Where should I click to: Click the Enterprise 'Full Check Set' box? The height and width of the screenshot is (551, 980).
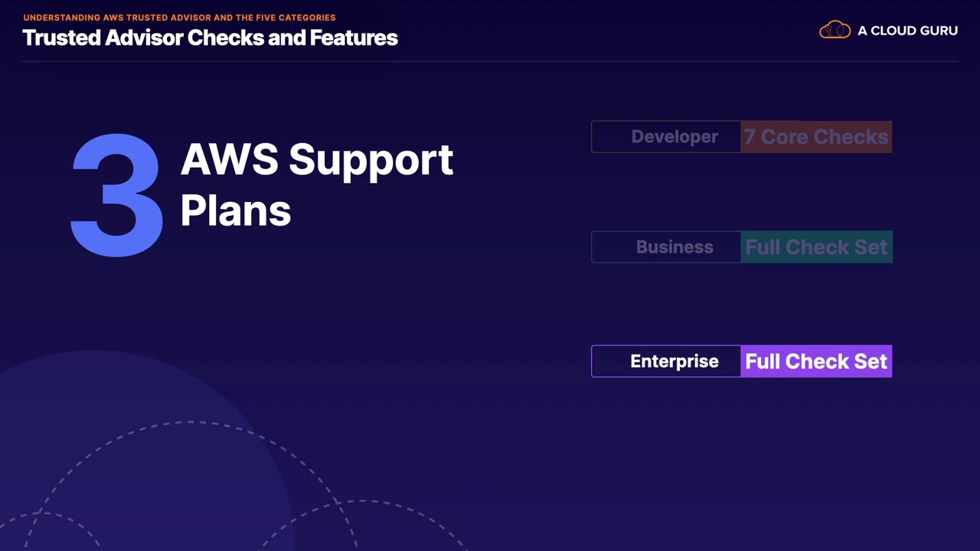click(816, 361)
